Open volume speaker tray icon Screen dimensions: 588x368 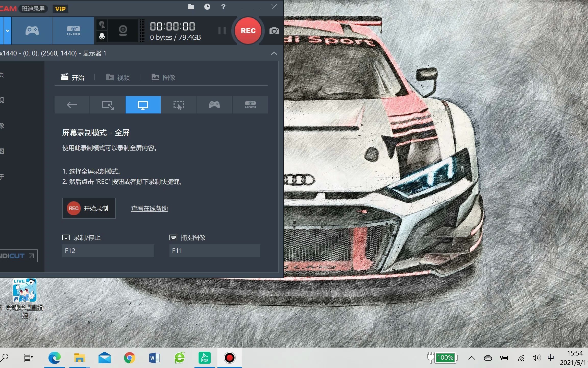click(536, 358)
